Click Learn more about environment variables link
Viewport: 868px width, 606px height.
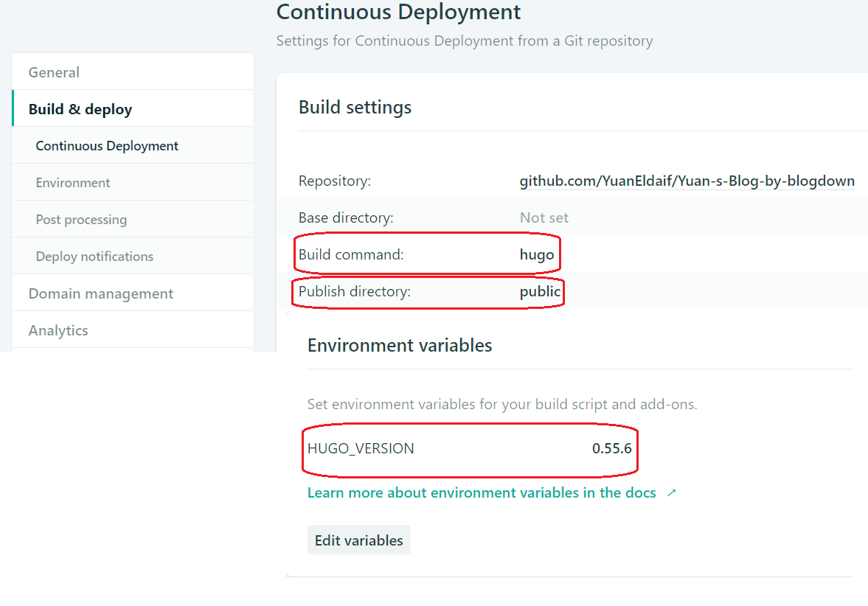click(482, 492)
